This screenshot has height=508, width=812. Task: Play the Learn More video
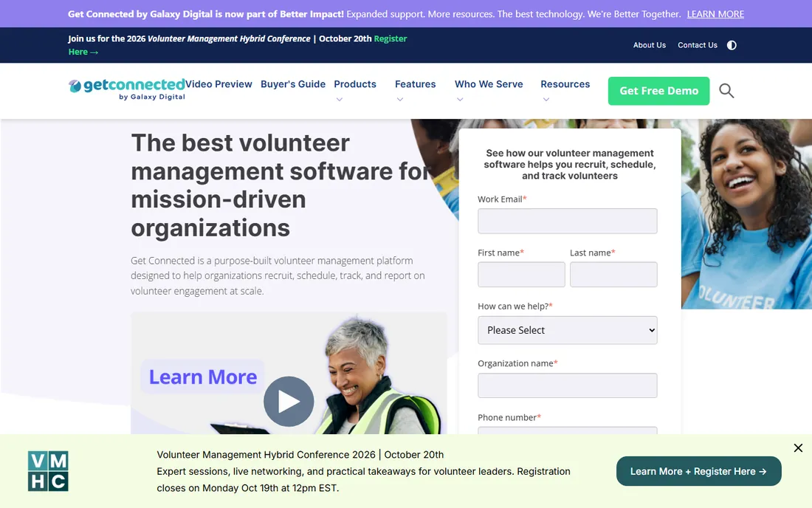pyautogui.click(x=289, y=402)
